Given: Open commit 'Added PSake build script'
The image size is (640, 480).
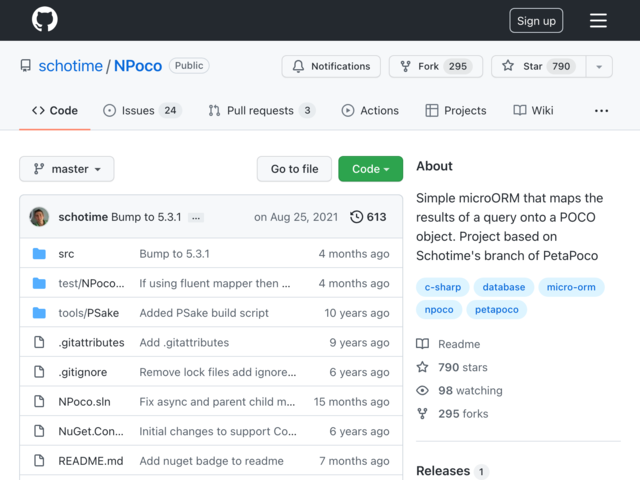Looking at the screenshot, I should [204, 313].
